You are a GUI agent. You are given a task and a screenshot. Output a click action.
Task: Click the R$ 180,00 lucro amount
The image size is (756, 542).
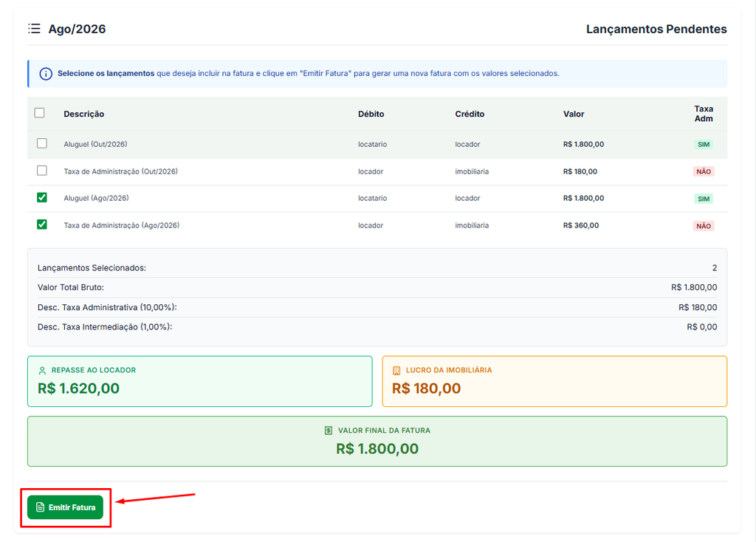[426, 388]
